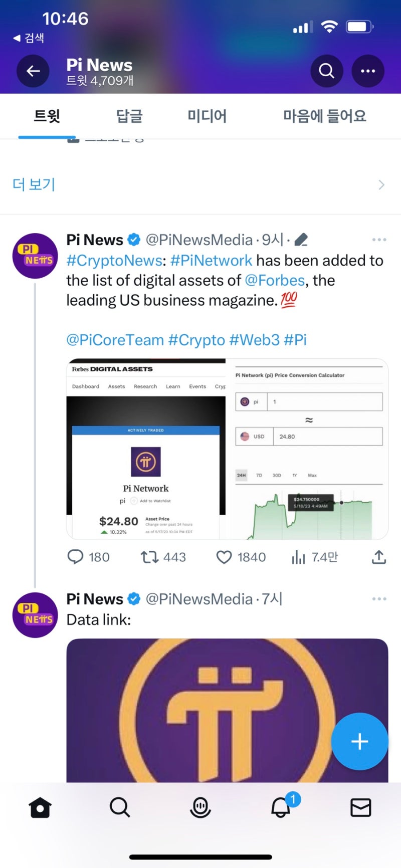Go to the Home timeline tab
401x868 pixels.
(x=40, y=808)
